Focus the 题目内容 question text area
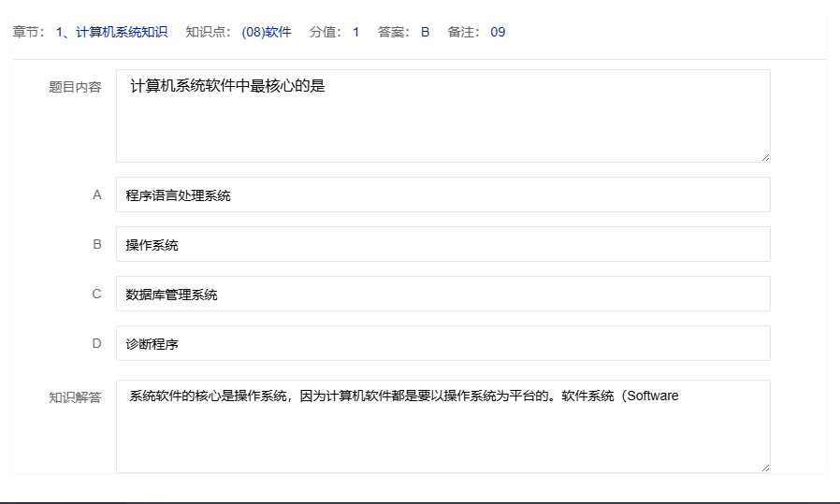The image size is (840, 504). (x=442, y=116)
